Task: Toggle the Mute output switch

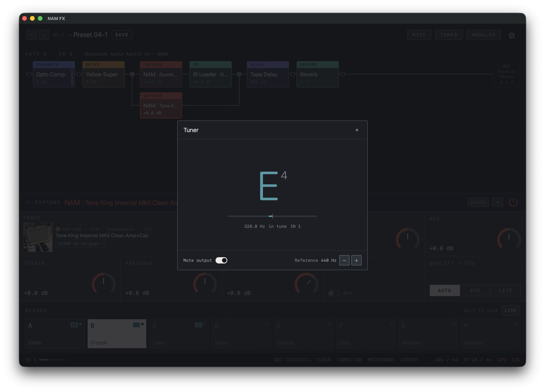Action: point(221,260)
